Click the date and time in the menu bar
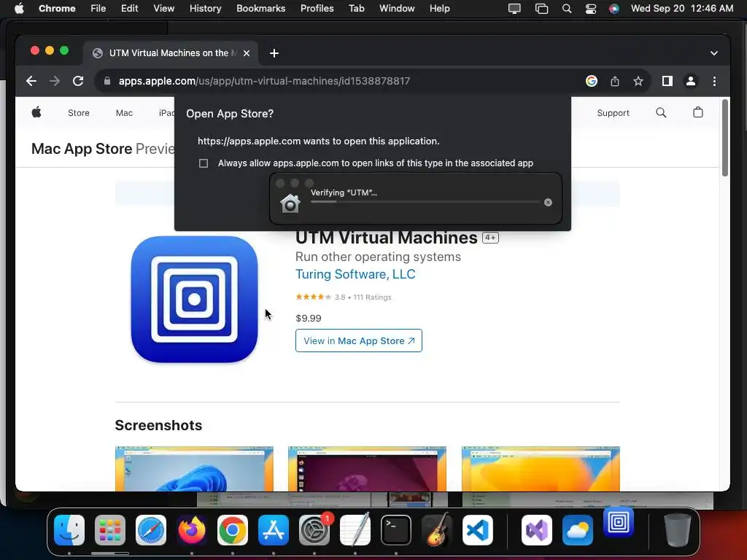747x560 pixels. coord(682,9)
